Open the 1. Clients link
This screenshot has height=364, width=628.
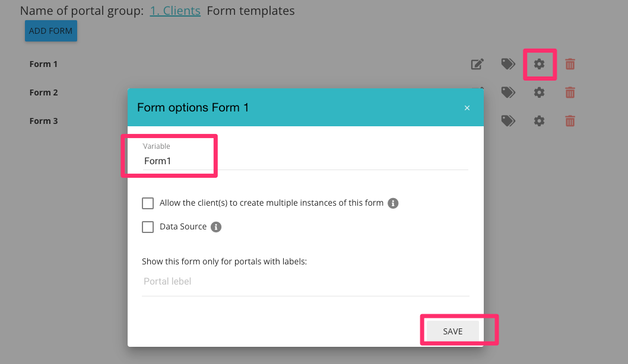(x=175, y=11)
